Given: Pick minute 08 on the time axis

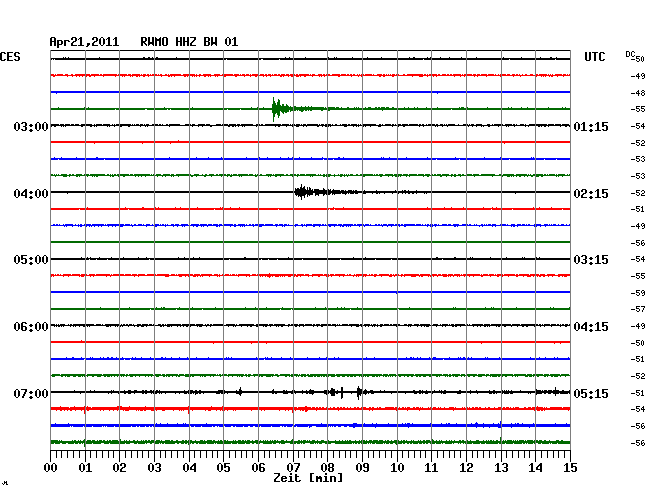Looking at the screenshot, I should [x=327, y=468].
